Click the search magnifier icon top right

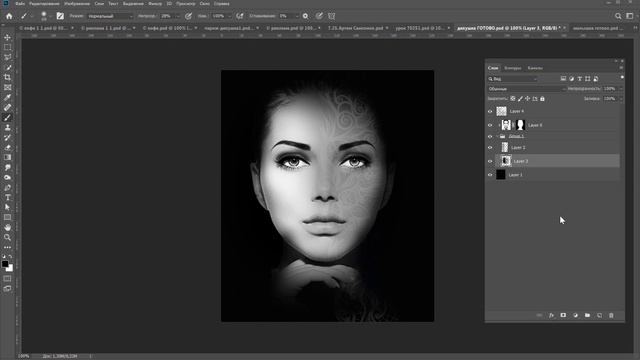618,16
